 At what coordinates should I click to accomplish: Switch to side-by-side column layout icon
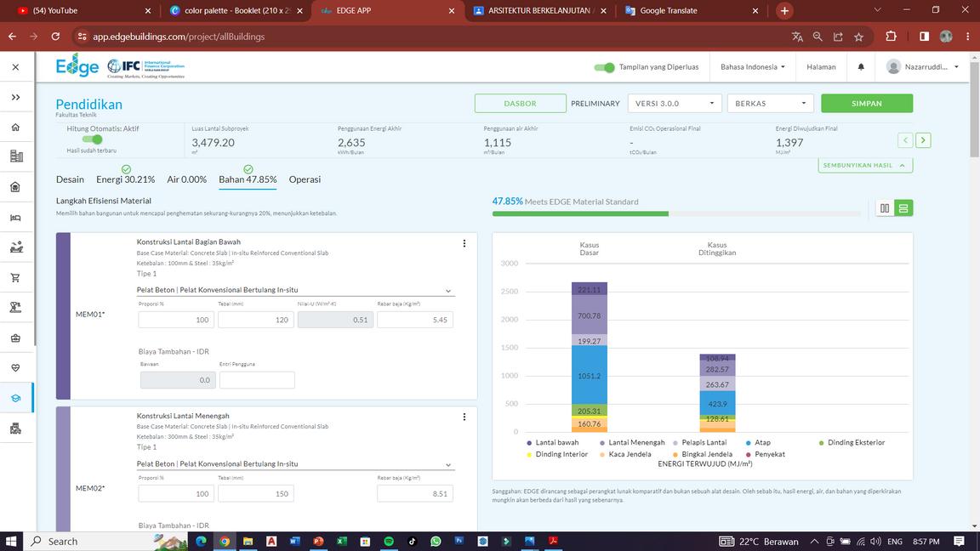point(885,208)
